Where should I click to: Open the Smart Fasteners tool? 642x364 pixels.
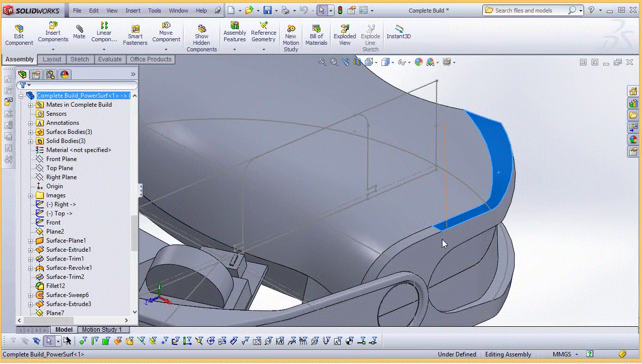(x=135, y=35)
